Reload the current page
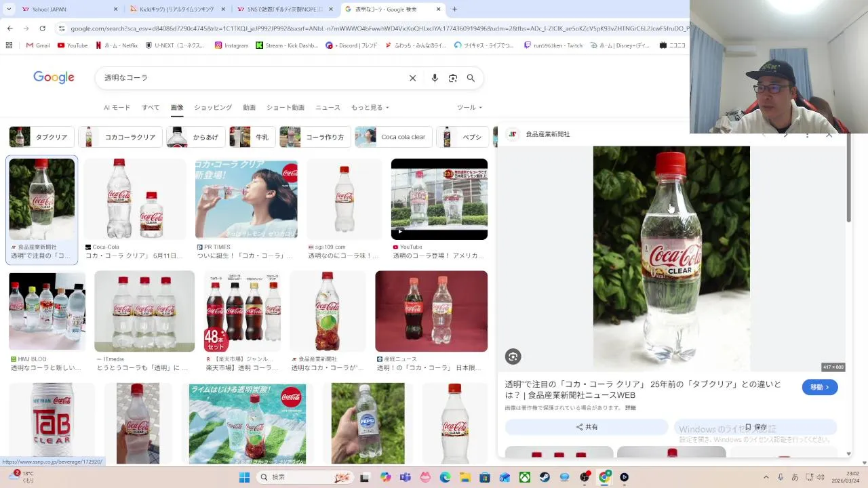 tap(42, 28)
